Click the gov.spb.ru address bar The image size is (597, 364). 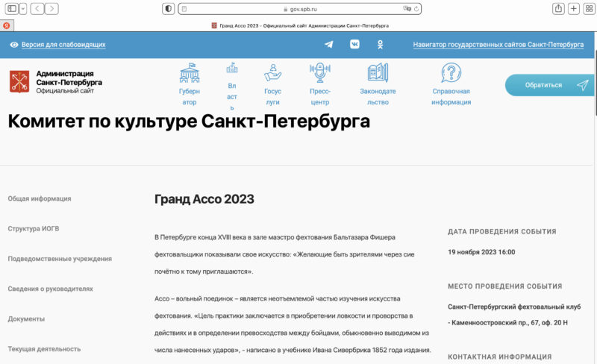[x=298, y=9]
